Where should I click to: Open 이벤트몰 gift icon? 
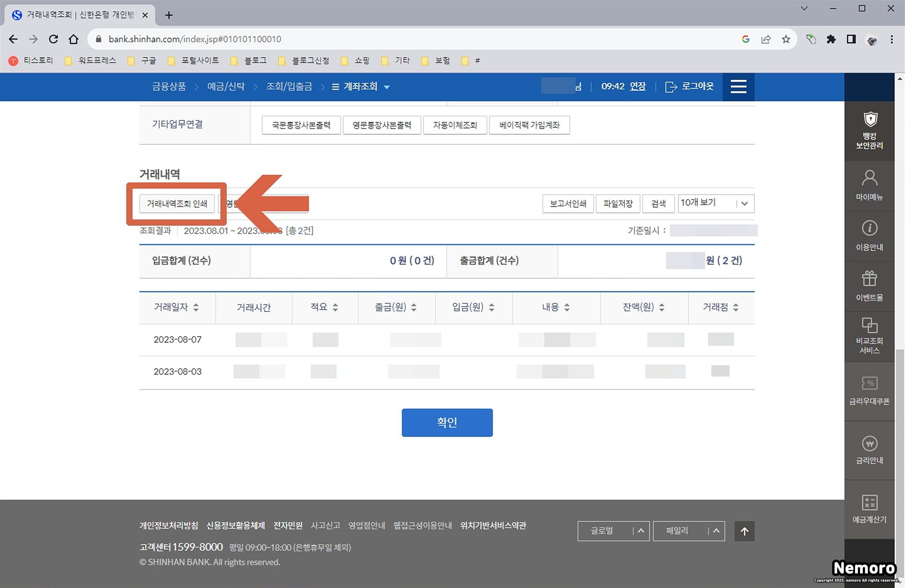pos(869,279)
